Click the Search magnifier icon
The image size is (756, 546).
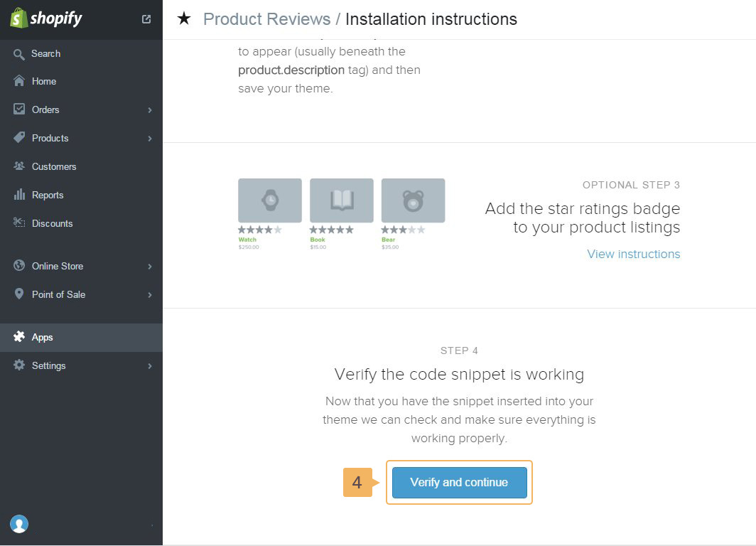[19, 54]
